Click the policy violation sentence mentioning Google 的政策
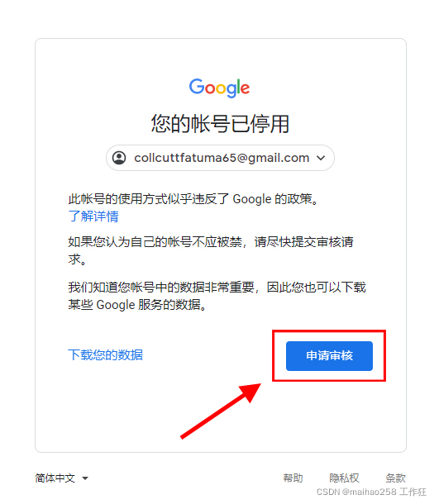 (x=193, y=199)
